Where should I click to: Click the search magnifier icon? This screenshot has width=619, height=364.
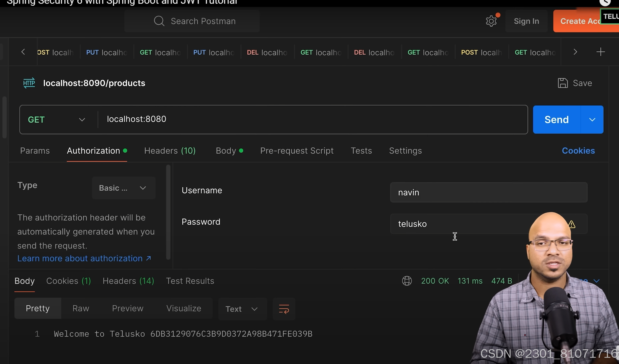coord(159,21)
